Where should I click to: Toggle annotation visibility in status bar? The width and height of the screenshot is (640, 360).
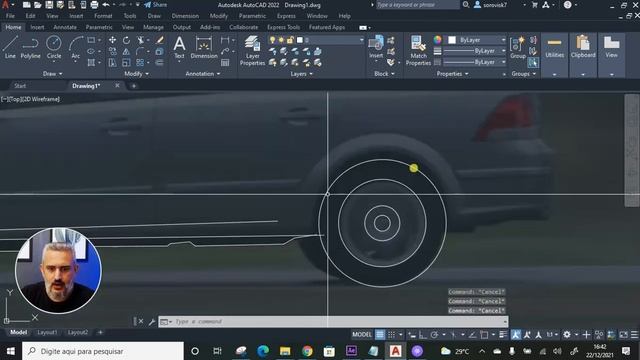[x=516, y=335]
